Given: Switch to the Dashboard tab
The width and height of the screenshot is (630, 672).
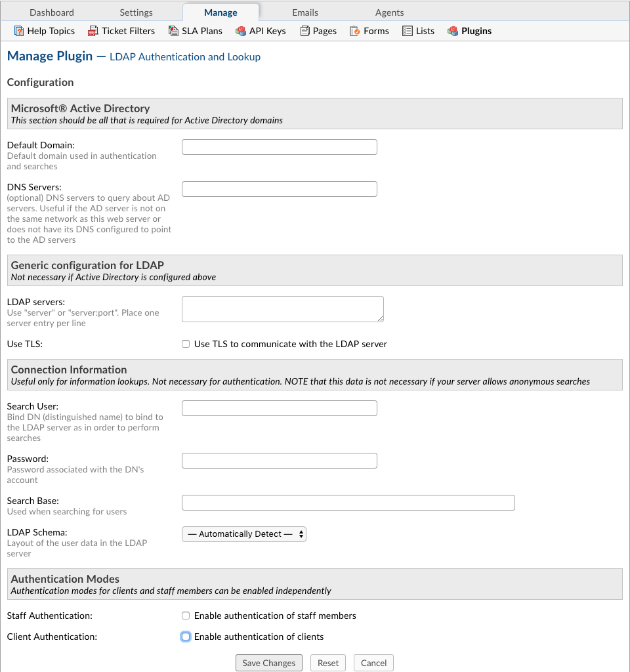Looking at the screenshot, I should pos(52,12).
